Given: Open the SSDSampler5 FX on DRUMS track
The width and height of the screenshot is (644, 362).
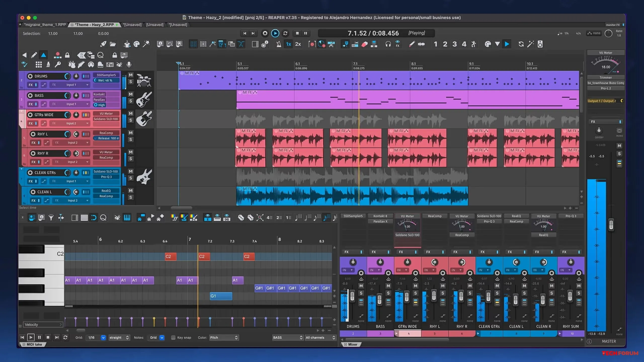Looking at the screenshot, I should pyautogui.click(x=106, y=75).
